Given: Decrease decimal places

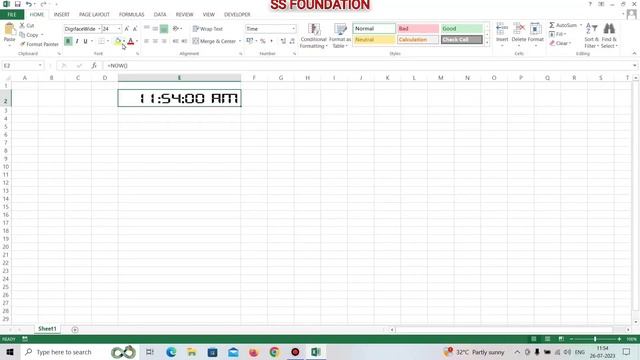Looking at the screenshot, I should click(x=292, y=41).
